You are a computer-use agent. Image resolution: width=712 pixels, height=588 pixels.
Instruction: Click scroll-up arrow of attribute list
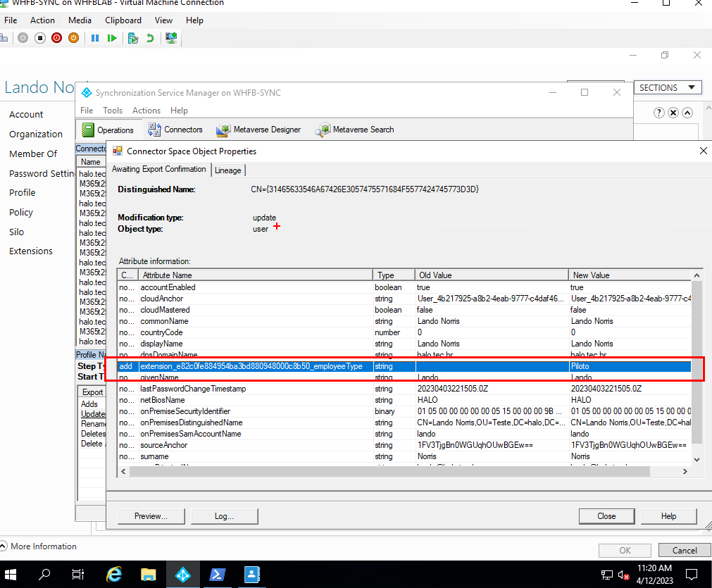pos(697,275)
